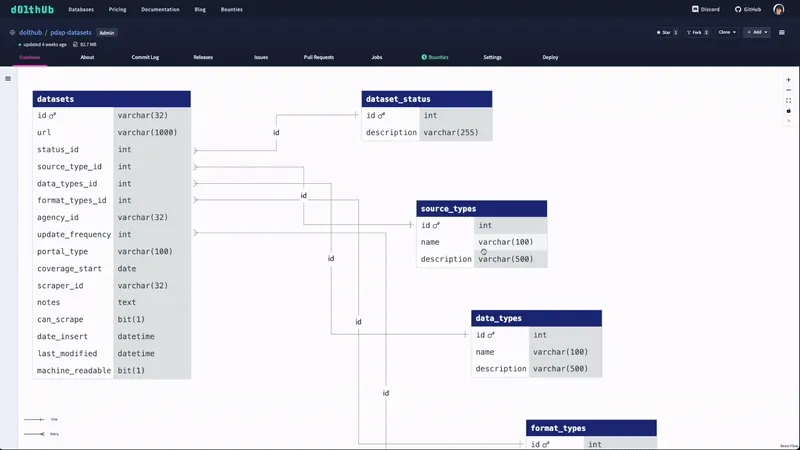This screenshot has height=450, width=800.
Task: Click the dolthub owner link
Action: click(31, 32)
